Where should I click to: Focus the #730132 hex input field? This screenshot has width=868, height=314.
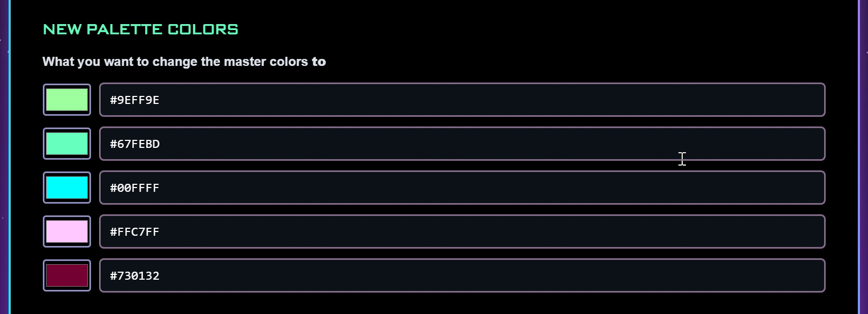click(462, 275)
